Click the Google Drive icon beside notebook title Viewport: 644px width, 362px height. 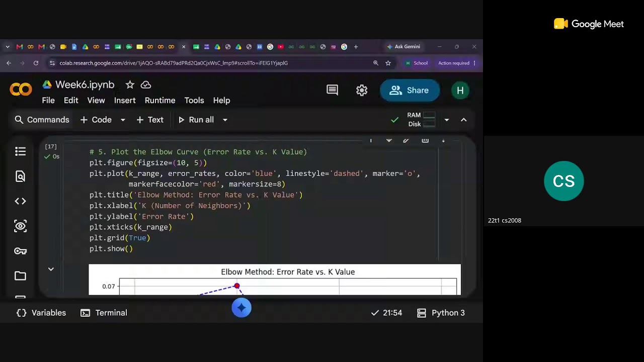[47, 84]
